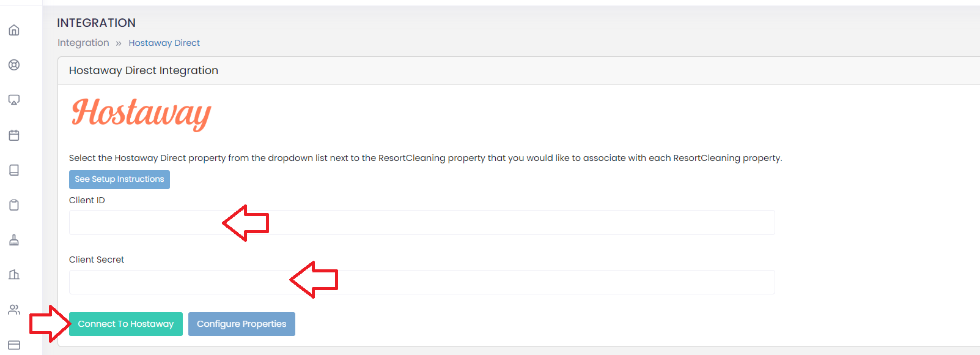980x355 pixels.
Task: Select the life-ring support icon in sidebar
Action: point(13,64)
